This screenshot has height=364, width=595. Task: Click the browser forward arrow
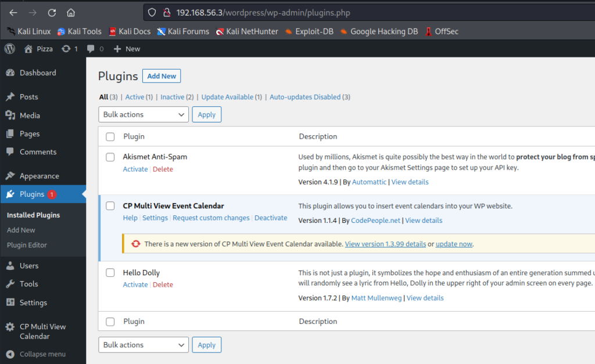click(x=33, y=13)
